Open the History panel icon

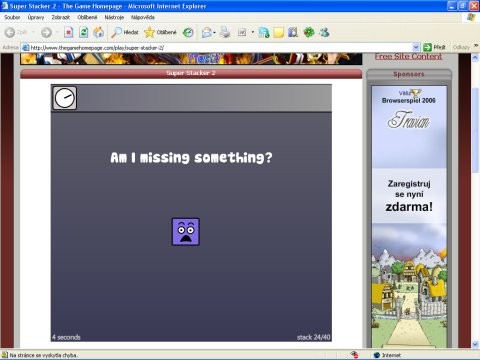pyautogui.click(x=188, y=32)
